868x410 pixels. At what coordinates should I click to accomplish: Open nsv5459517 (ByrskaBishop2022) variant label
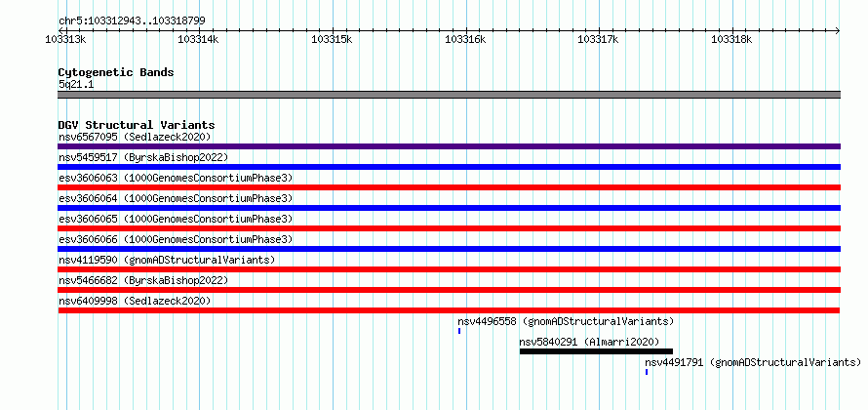[142, 157]
